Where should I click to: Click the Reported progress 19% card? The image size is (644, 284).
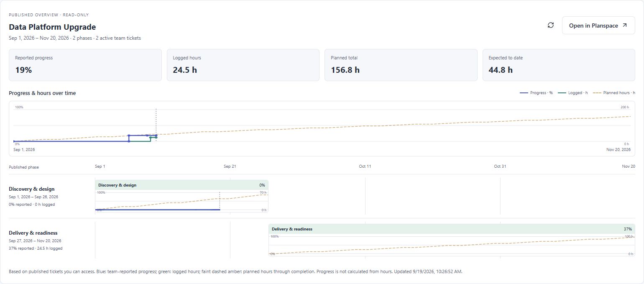click(x=85, y=65)
